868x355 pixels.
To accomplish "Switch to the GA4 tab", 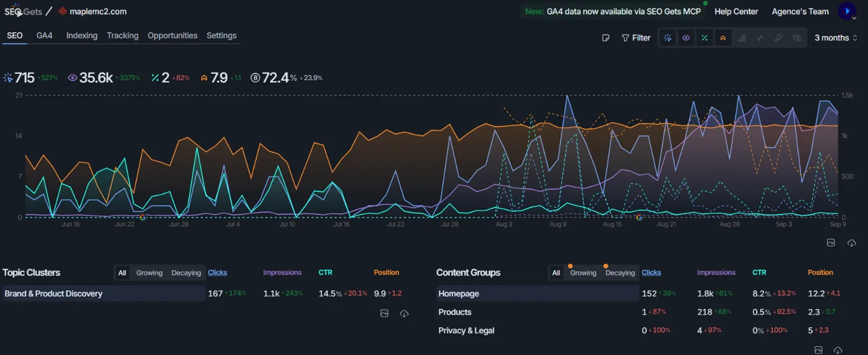I will pyautogui.click(x=45, y=35).
